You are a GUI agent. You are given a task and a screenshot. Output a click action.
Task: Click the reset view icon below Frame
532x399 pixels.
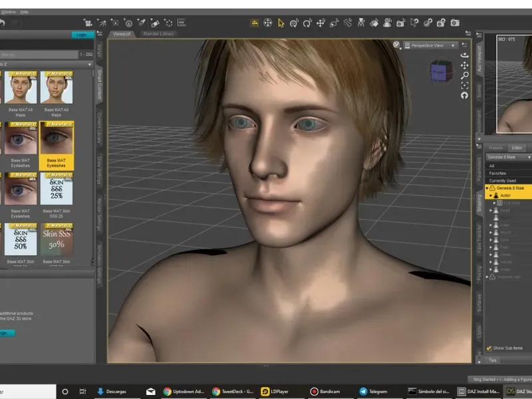(x=465, y=95)
